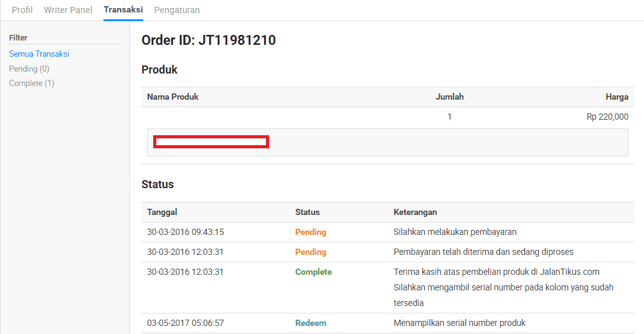Screen dimensions: 644x334
Task: Click the Redeem status label
Action: (x=311, y=323)
